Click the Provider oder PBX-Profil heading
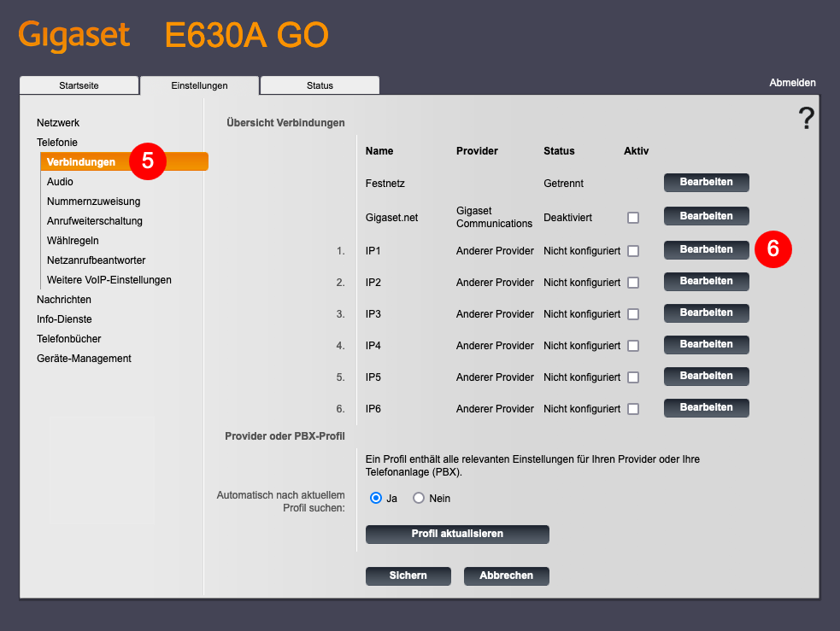Viewport: 840px width, 631px height. tap(285, 436)
